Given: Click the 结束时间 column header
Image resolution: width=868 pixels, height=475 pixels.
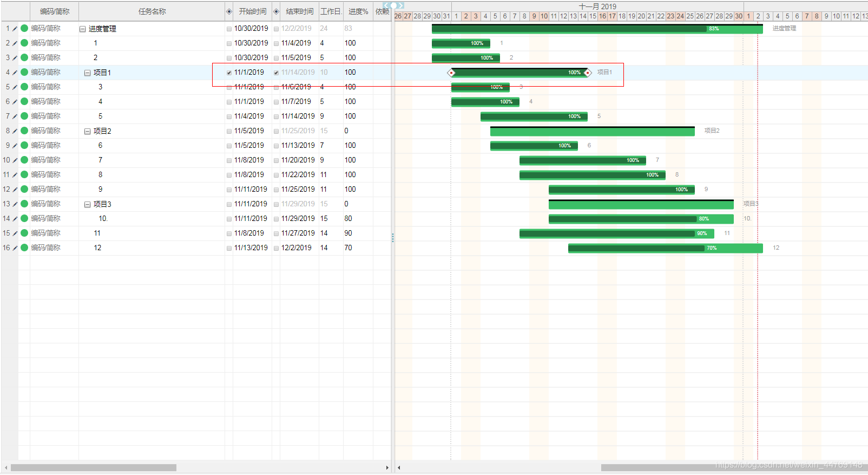Looking at the screenshot, I should pos(299,11).
